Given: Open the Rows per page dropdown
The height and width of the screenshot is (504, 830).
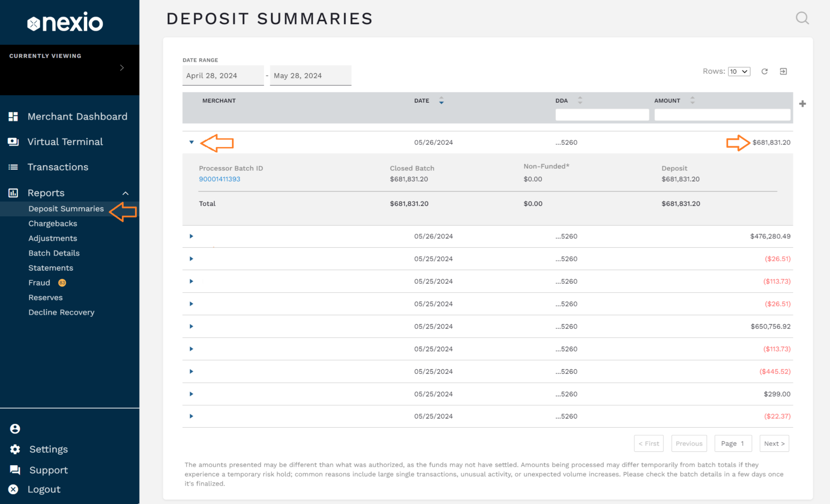Looking at the screenshot, I should [739, 71].
